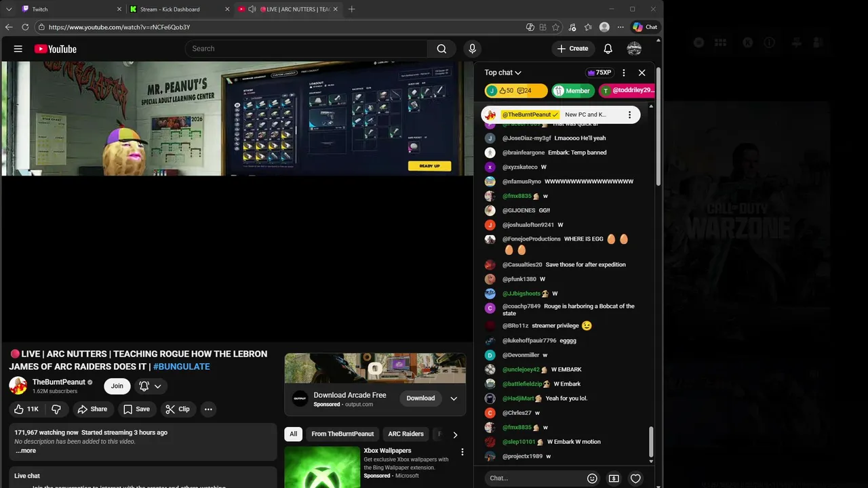Screen dimensions: 868x488
Task: Click the search magnifier button
Action: point(441,49)
